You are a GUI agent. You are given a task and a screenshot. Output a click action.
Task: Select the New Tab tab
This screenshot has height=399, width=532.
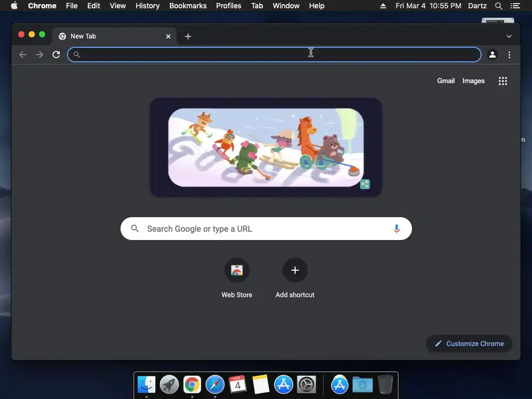[114, 36]
